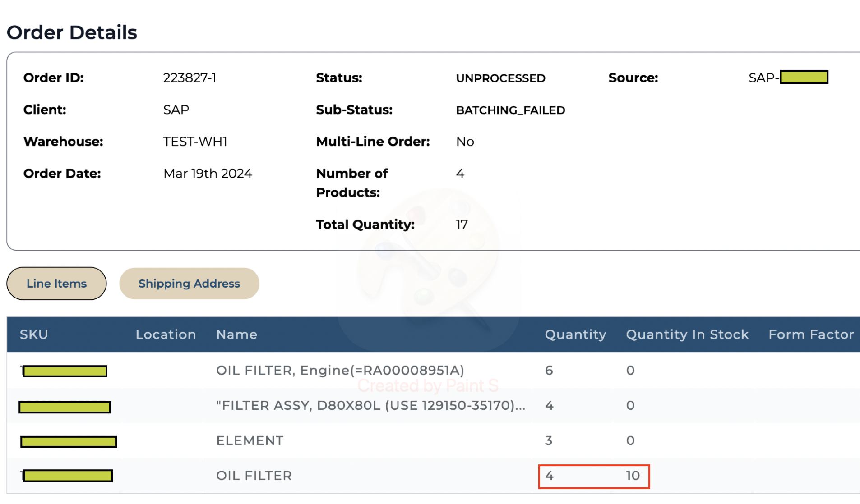The width and height of the screenshot is (860, 504).
Task: Click the SAP- source value
Action: click(x=787, y=78)
